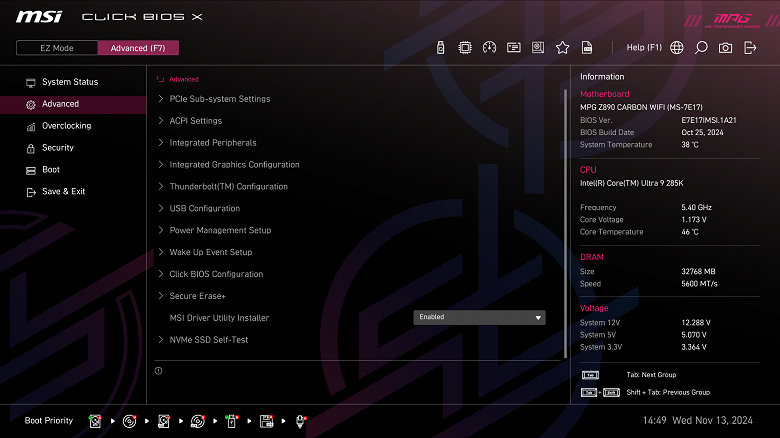Select network cable boot priority icon

[300, 421]
